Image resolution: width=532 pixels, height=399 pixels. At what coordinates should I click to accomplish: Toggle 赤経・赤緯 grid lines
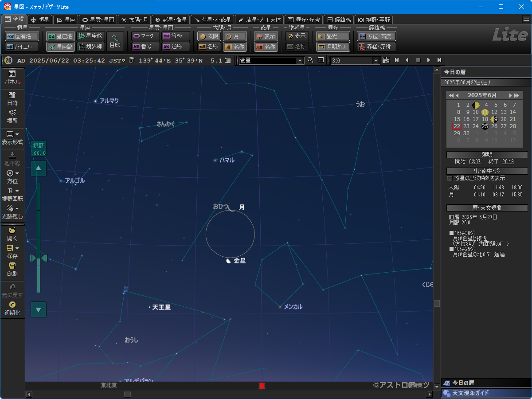click(376, 47)
